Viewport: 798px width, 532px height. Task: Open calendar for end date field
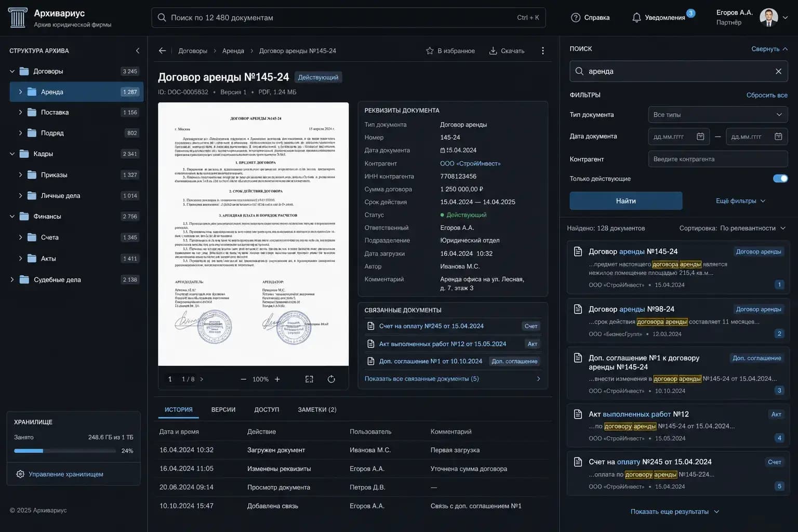778,137
